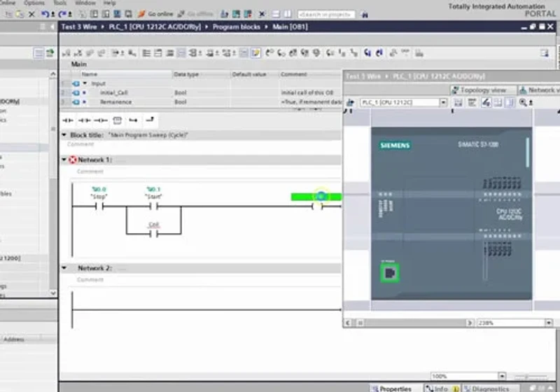This screenshot has width=560, height=392.
Task: Open the Diagnostics tab at bottom
Action: [490, 388]
